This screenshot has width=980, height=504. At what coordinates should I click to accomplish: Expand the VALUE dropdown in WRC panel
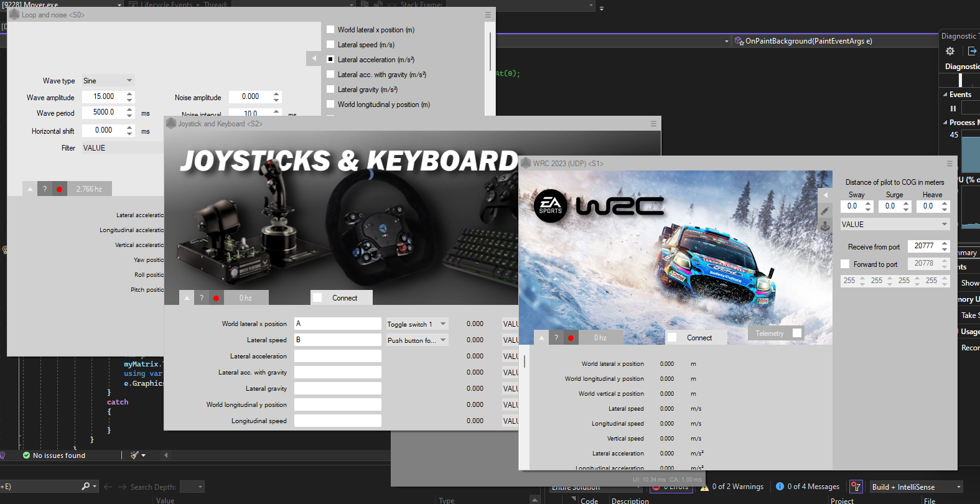(x=894, y=225)
